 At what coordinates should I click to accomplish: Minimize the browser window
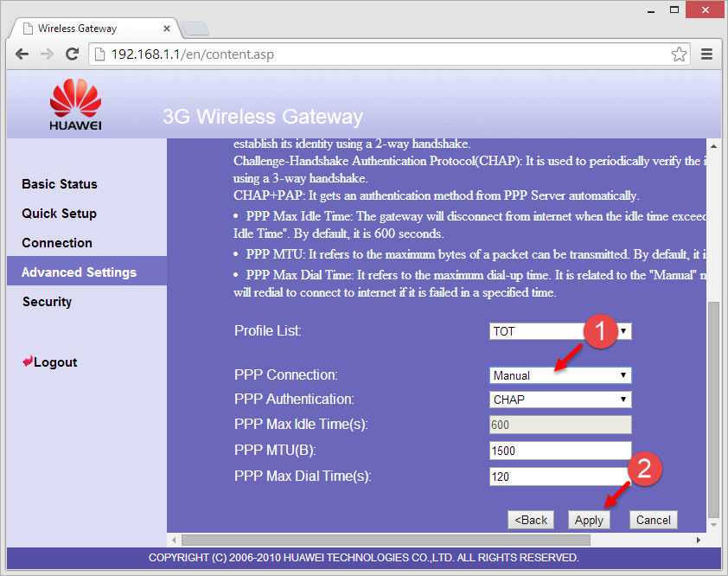pyautogui.click(x=651, y=10)
